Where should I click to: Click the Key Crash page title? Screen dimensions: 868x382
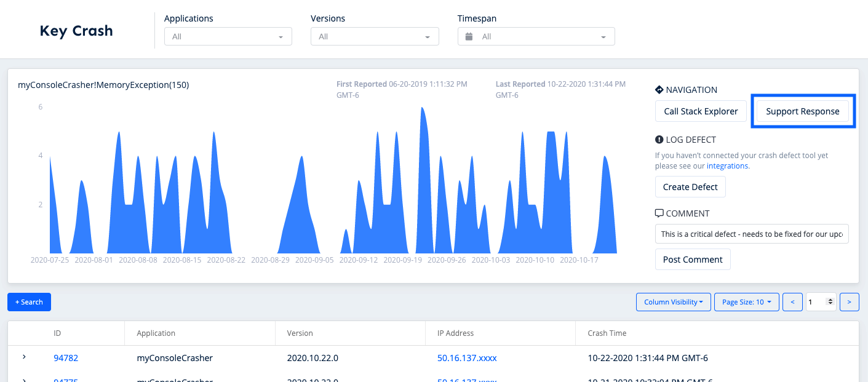pyautogui.click(x=76, y=31)
